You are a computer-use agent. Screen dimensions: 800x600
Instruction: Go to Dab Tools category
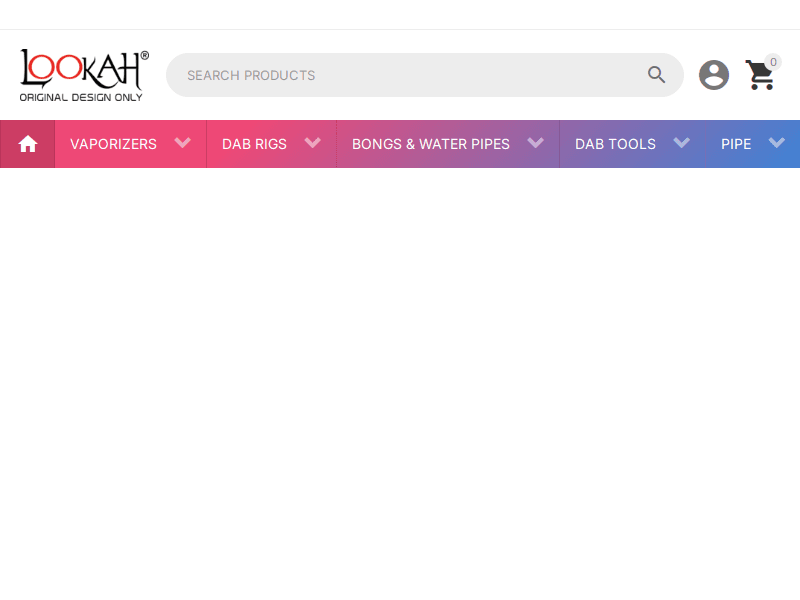[615, 144]
